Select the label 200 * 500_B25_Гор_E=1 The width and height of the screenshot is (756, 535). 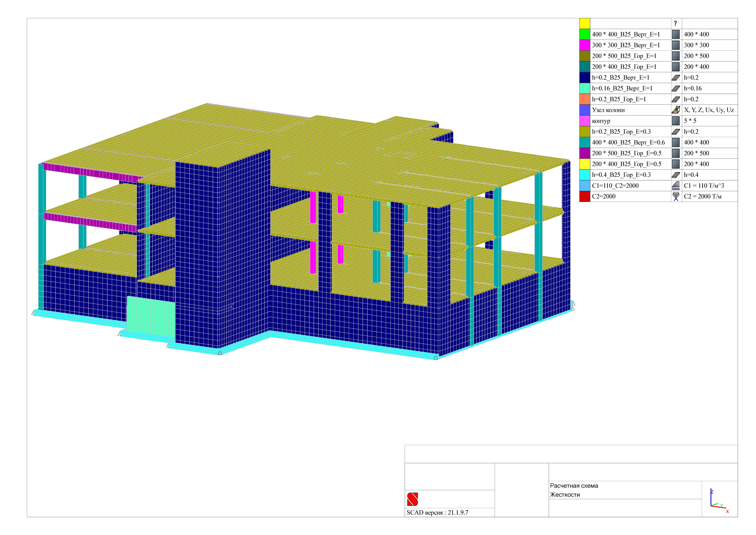(624, 56)
